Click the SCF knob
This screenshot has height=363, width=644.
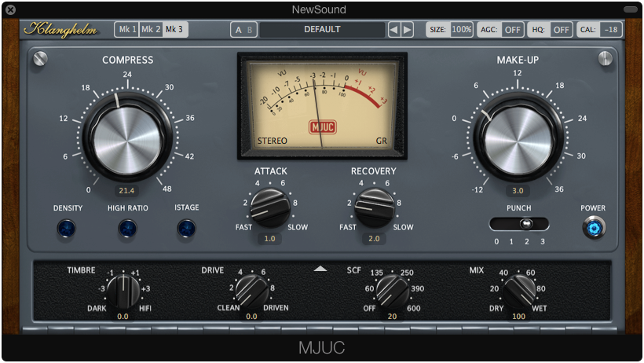[392, 291]
